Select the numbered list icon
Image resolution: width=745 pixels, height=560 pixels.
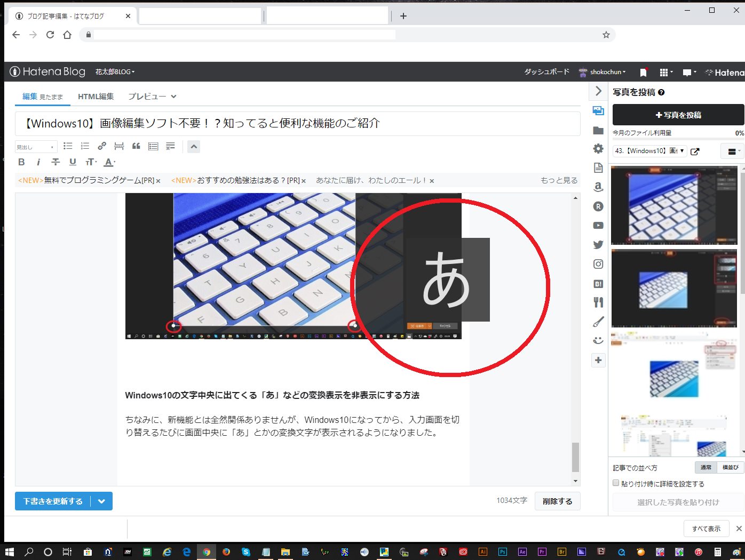click(85, 146)
